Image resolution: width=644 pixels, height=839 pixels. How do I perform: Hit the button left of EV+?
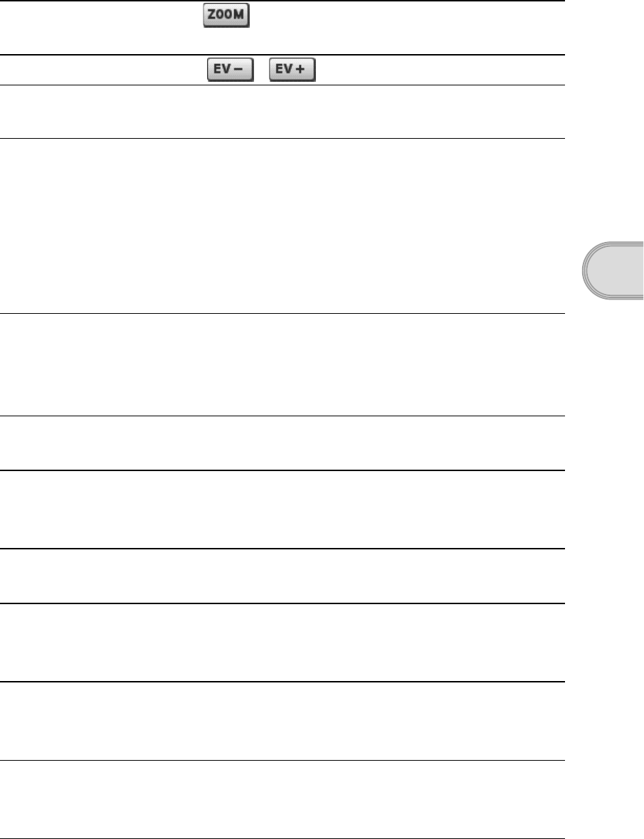231,70
